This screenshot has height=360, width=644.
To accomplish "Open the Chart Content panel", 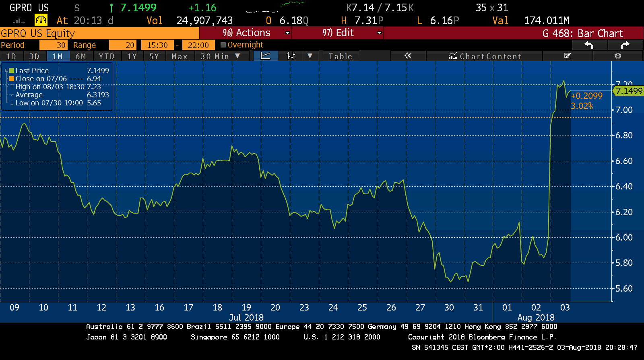I will [485, 56].
